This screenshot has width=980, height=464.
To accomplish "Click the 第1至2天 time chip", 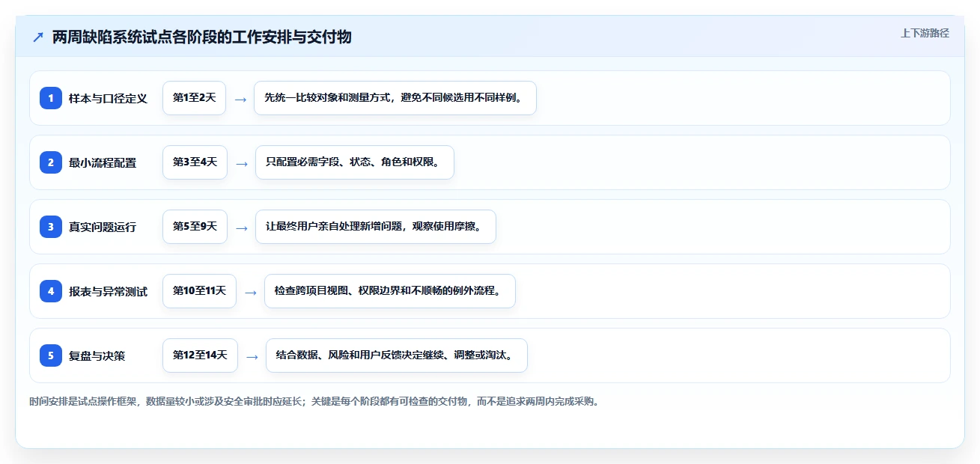I will click(194, 98).
